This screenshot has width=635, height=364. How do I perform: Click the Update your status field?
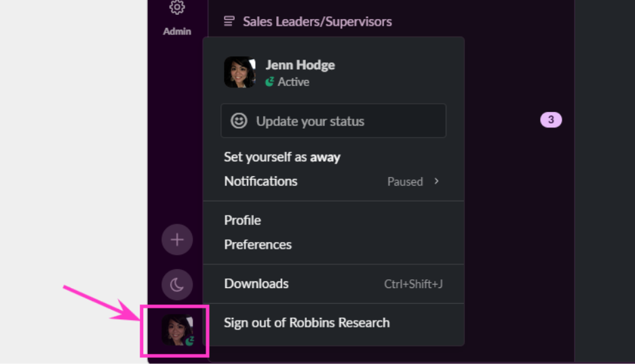pyautogui.click(x=333, y=121)
